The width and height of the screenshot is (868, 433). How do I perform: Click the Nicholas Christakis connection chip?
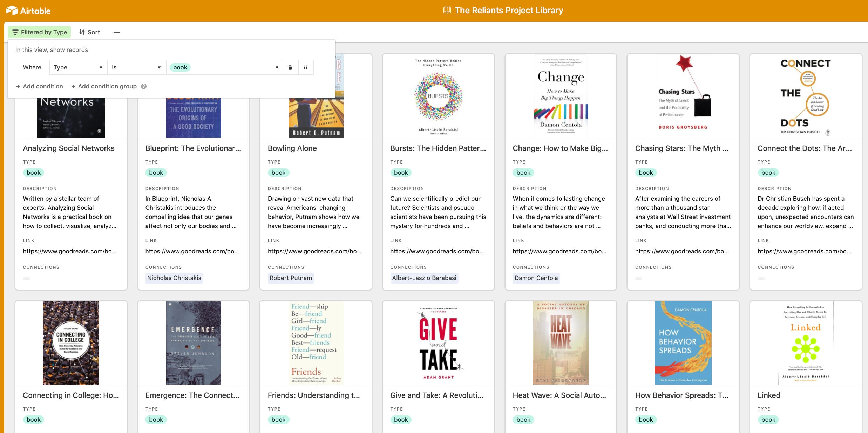(x=174, y=278)
